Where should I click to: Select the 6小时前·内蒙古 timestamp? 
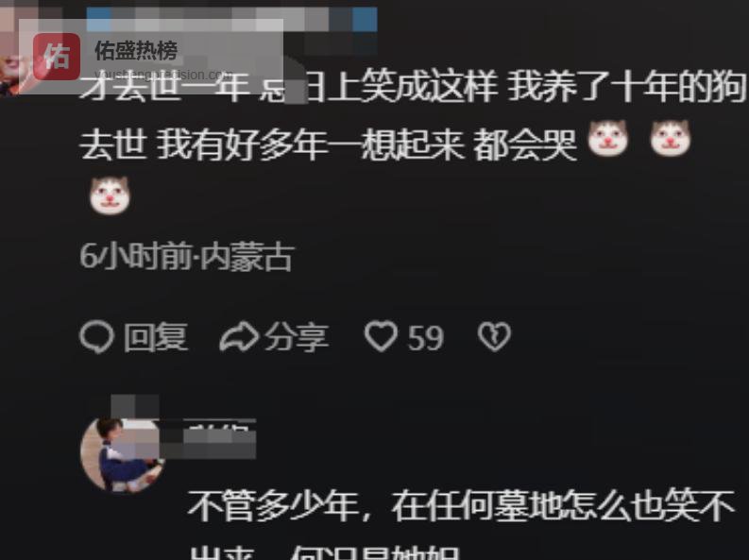pos(187,257)
